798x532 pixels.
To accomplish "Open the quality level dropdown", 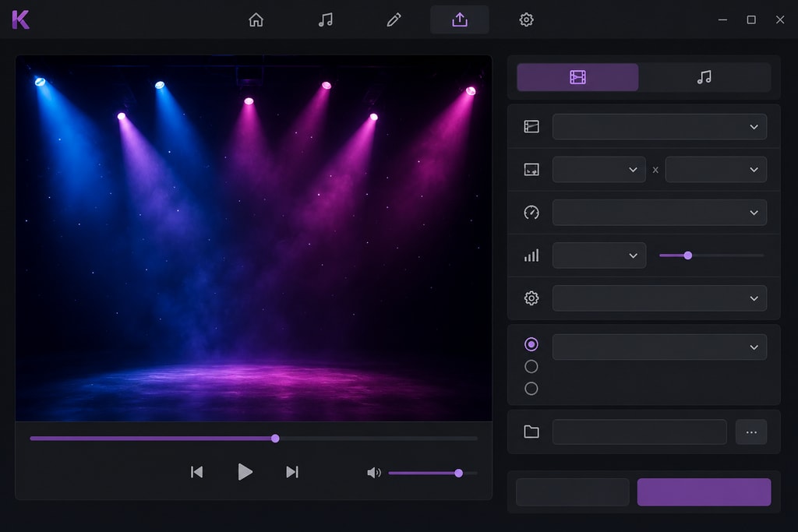I will pos(599,255).
